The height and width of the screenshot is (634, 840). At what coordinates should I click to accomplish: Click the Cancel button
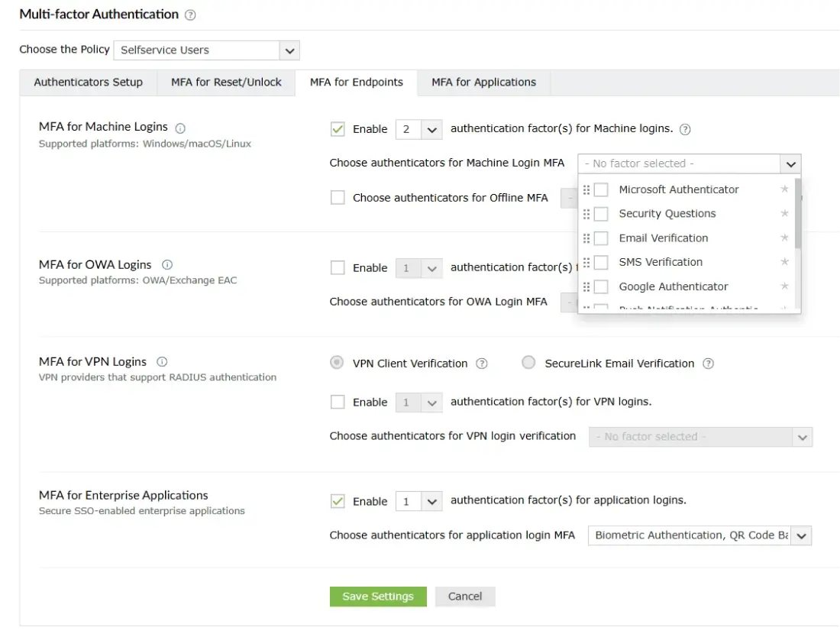(x=465, y=597)
